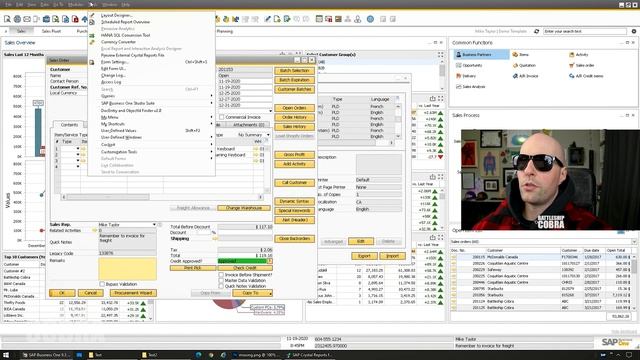The width and height of the screenshot is (640, 360).
Task: Click the Related Activities link arrow
Action: pyautogui.click(x=94, y=230)
